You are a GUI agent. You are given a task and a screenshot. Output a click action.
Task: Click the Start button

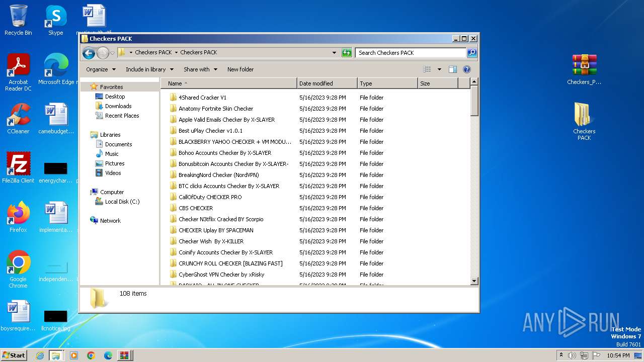(14, 355)
